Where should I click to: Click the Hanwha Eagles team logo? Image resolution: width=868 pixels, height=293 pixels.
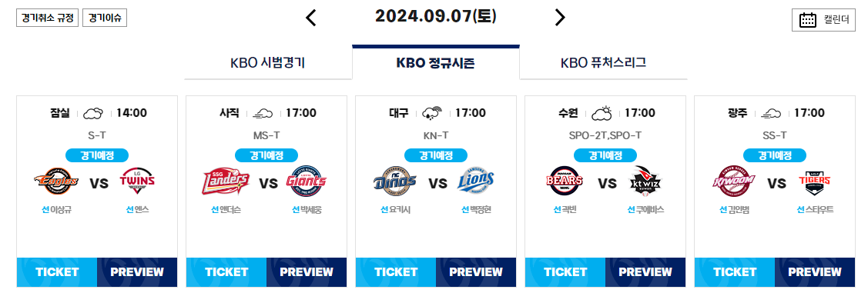click(x=56, y=181)
